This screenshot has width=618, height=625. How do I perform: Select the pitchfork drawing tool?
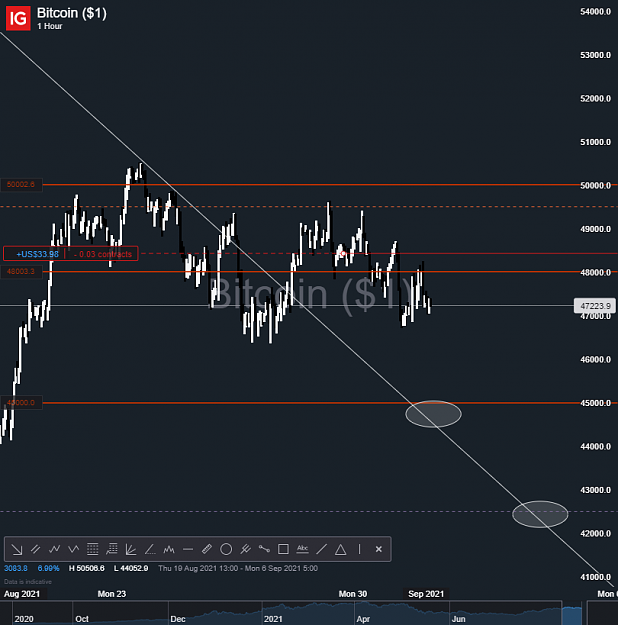(245, 550)
